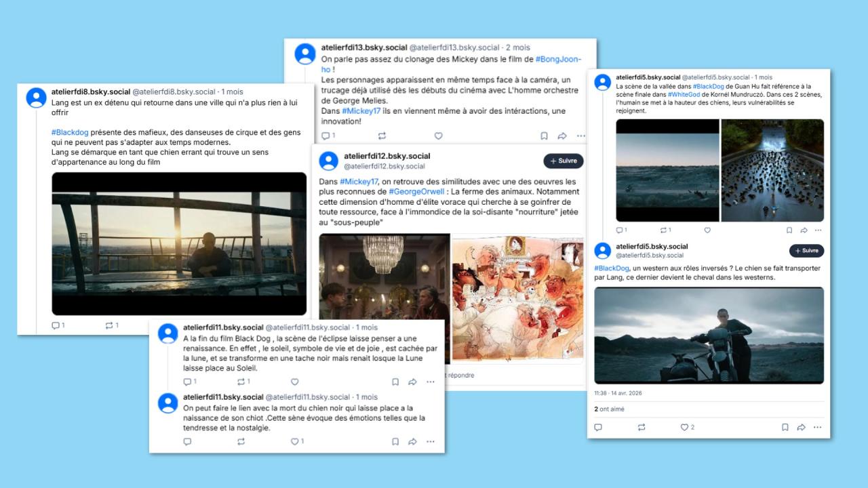This screenshot has width=868, height=488.
Task: Open #BlackDog hashtag in the western post
Action: tap(610, 268)
